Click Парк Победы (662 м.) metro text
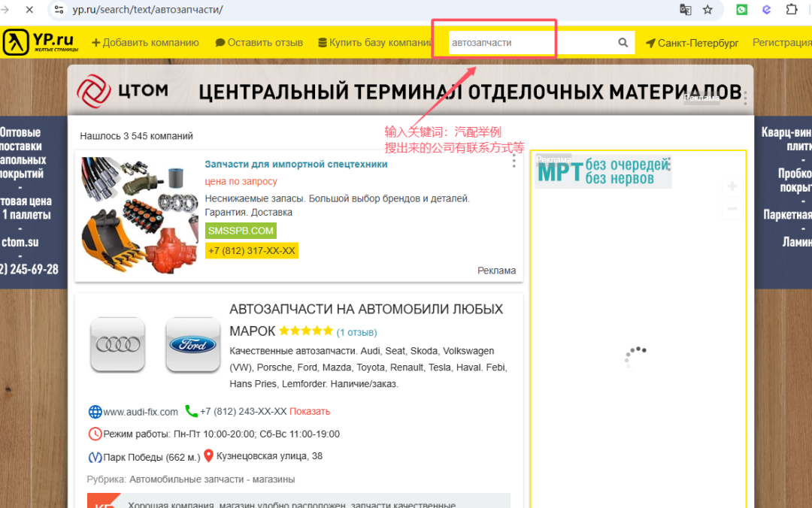 [x=152, y=457]
